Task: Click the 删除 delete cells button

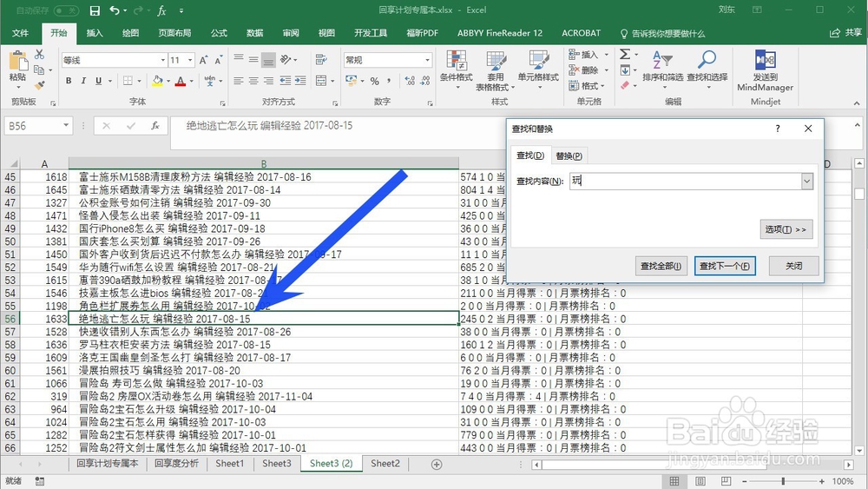Action: 589,69
